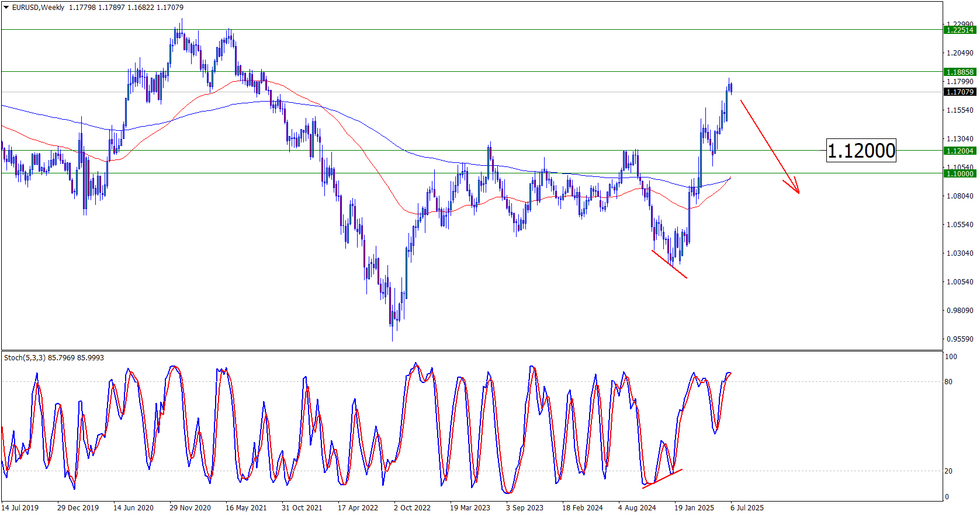The image size is (980, 515).
Task: Select the boxed 1.12000 text annotation
Action: 861,151
